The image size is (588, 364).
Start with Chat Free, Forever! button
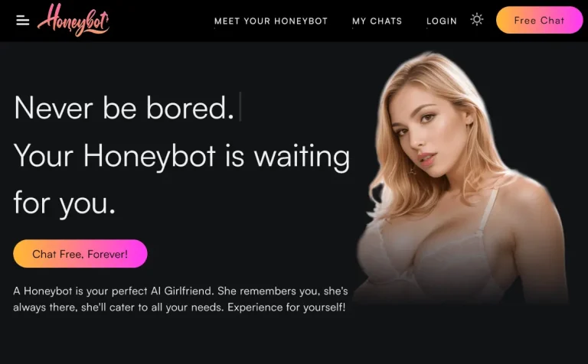(x=80, y=254)
